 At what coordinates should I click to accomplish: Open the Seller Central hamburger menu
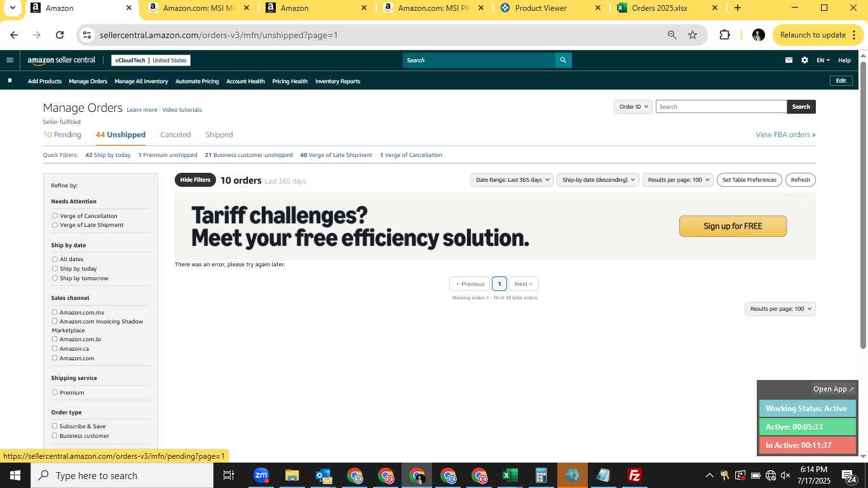tap(10, 60)
